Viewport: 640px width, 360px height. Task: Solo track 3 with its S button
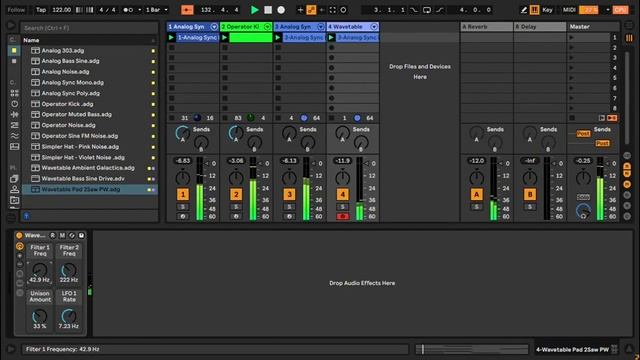(x=289, y=207)
